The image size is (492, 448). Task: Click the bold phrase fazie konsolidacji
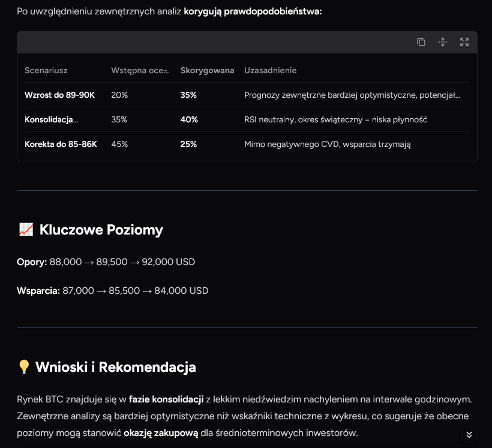click(x=166, y=399)
